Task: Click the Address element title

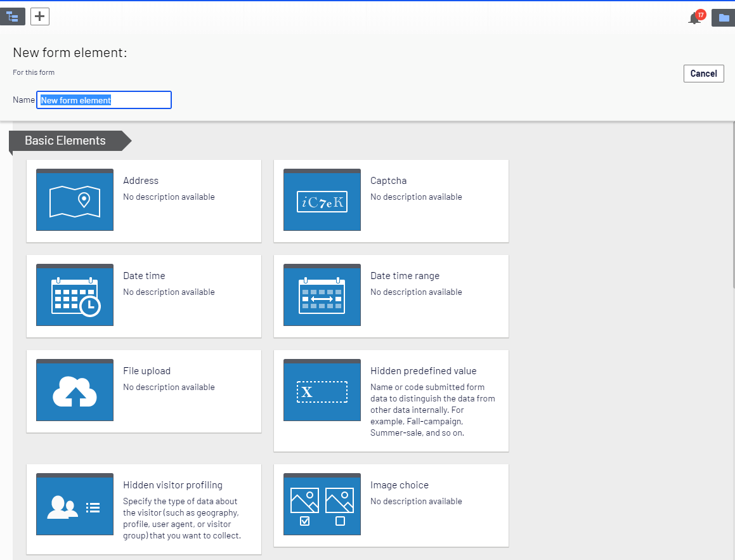Action: point(141,181)
